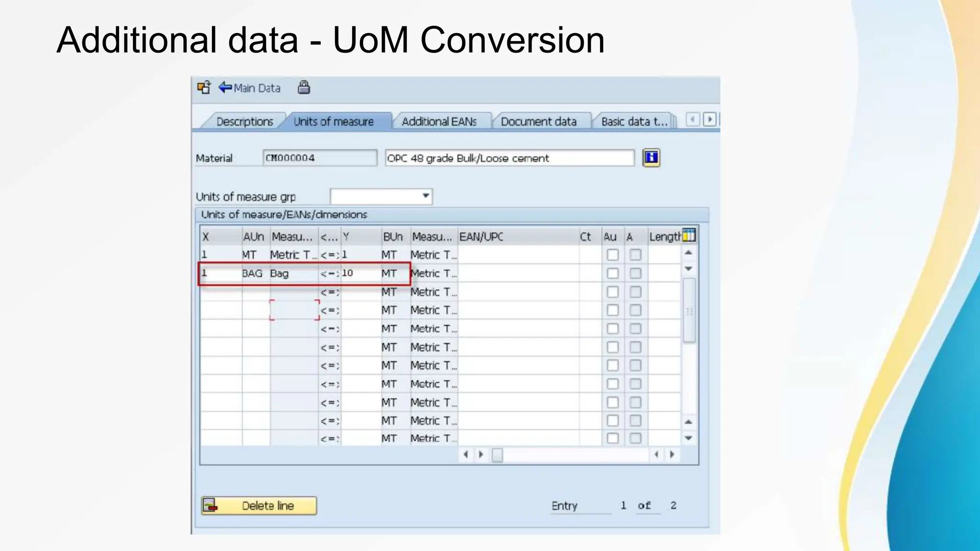
Task: Click the Other Material icon in the toolbar
Action: 204,88
